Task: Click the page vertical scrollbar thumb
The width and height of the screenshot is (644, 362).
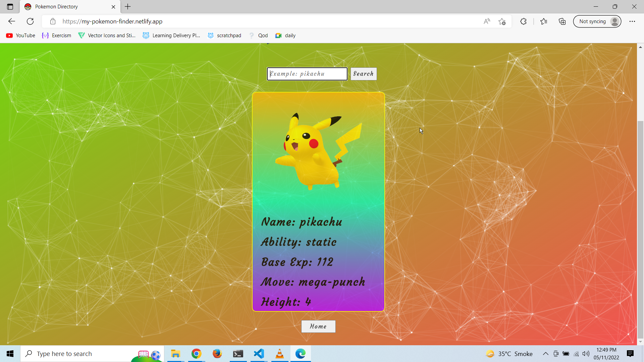Action: 640,230
